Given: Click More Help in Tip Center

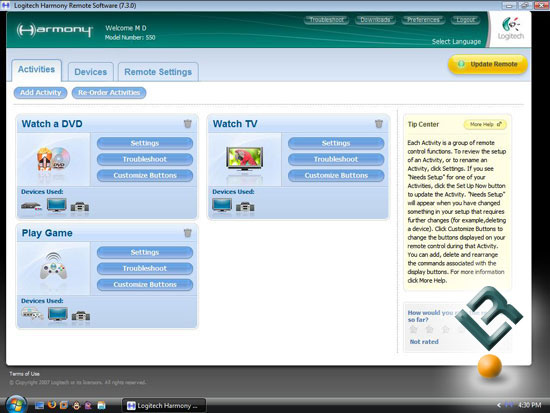Looking at the screenshot, I should pyautogui.click(x=485, y=124).
